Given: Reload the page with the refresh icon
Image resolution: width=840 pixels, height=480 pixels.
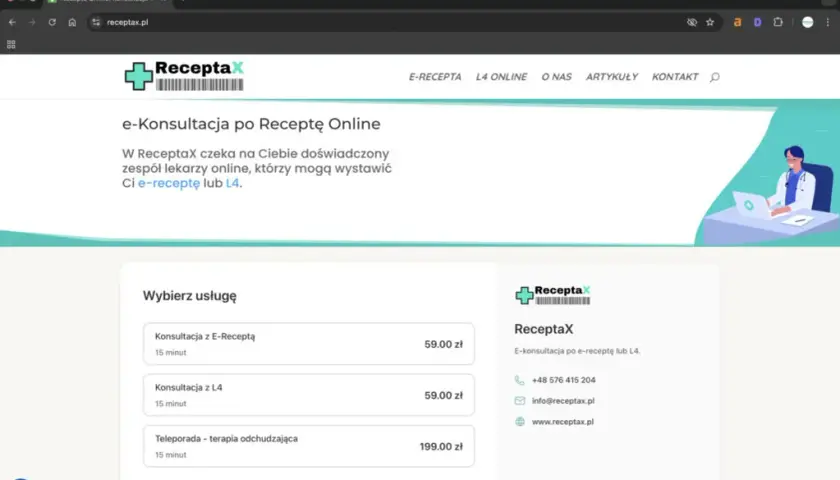Looking at the screenshot, I should [52, 22].
